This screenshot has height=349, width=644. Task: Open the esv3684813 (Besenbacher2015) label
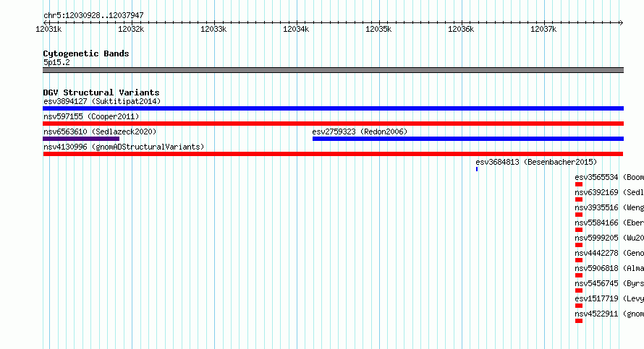point(536,162)
